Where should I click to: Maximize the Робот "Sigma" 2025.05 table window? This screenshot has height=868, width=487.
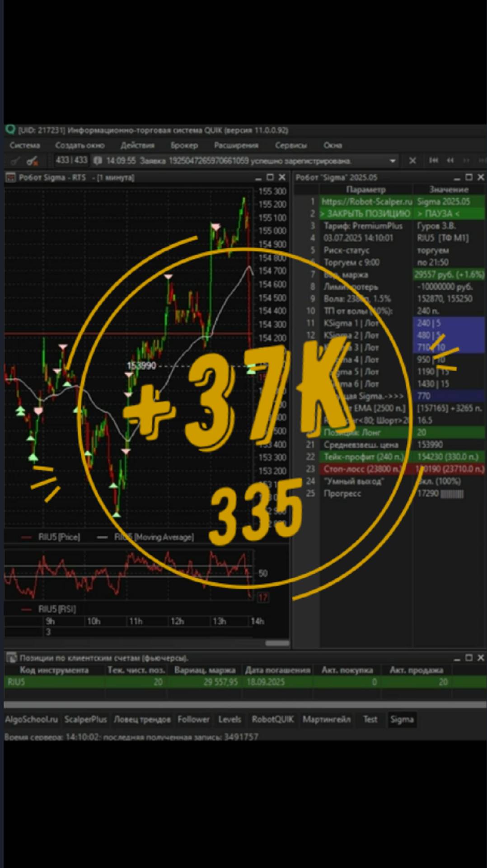(469, 177)
